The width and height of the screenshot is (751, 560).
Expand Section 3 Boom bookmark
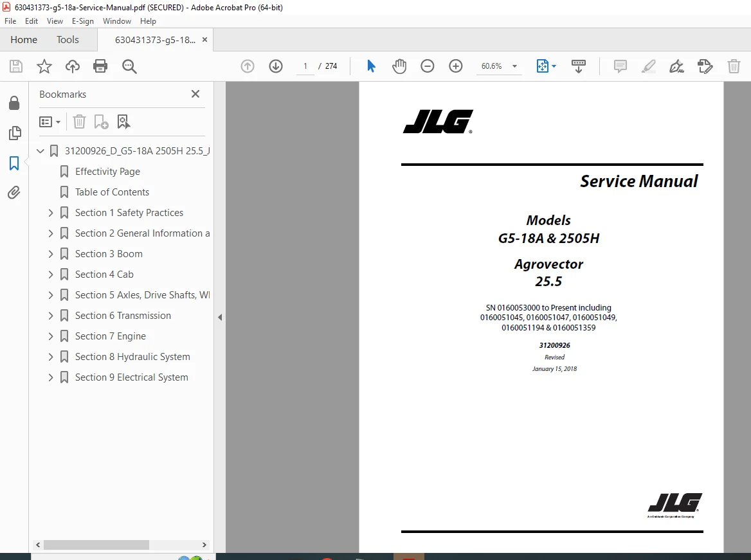pyautogui.click(x=51, y=254)
